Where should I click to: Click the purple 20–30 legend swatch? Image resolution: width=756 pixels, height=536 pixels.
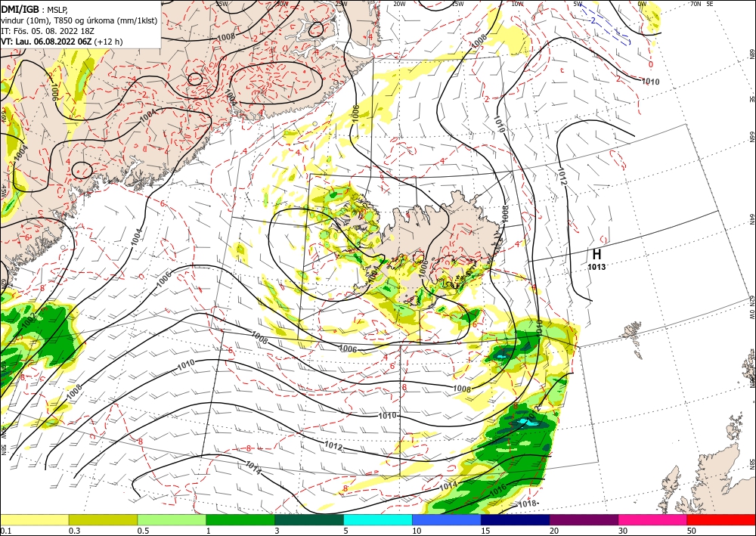click(584, 520)
